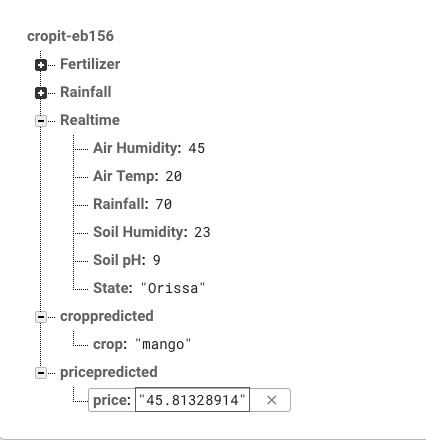
Task: Click the Air Humidity value 45
Action: 196,148
